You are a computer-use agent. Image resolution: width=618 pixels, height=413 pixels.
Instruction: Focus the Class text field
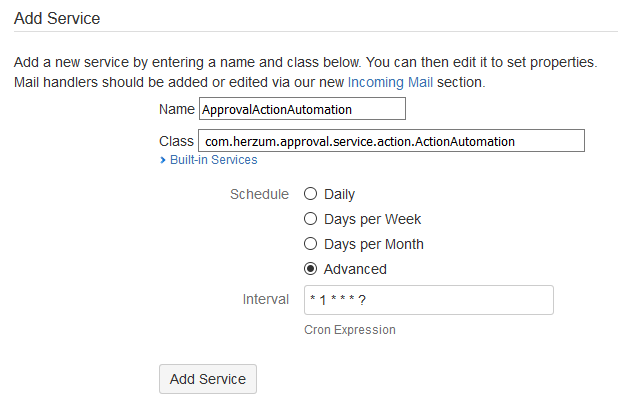tap(391, 141)
